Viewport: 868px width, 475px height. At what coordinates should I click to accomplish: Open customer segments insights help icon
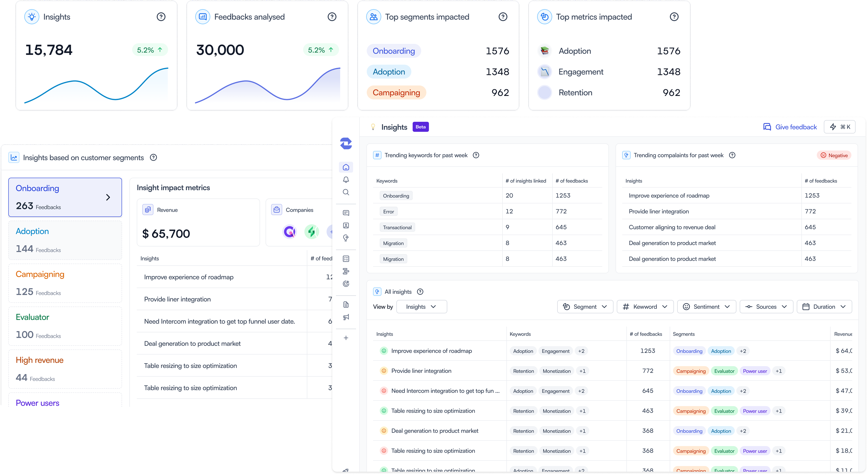pyautogui.click(x=153, y=157)
